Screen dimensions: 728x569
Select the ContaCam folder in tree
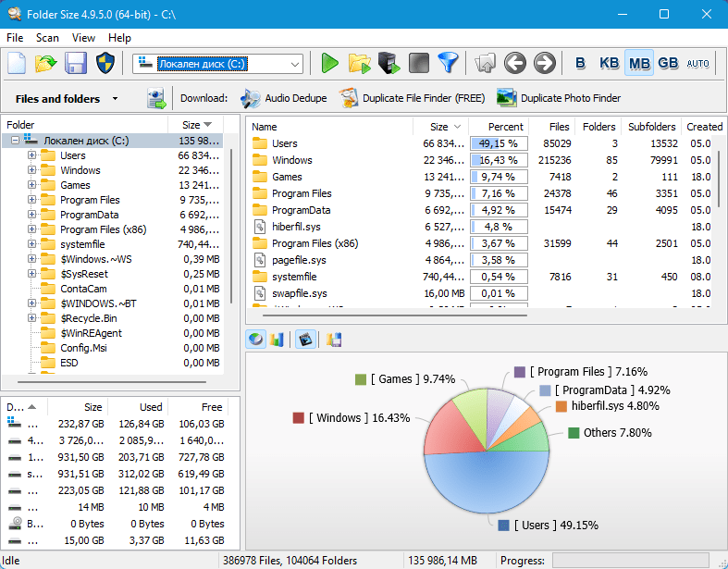(x=83, y=289)
